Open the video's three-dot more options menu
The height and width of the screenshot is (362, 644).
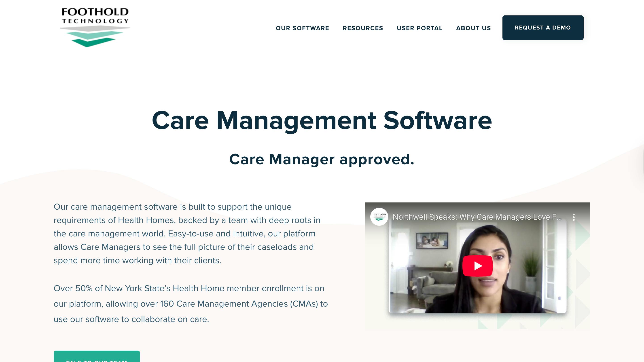574,217
